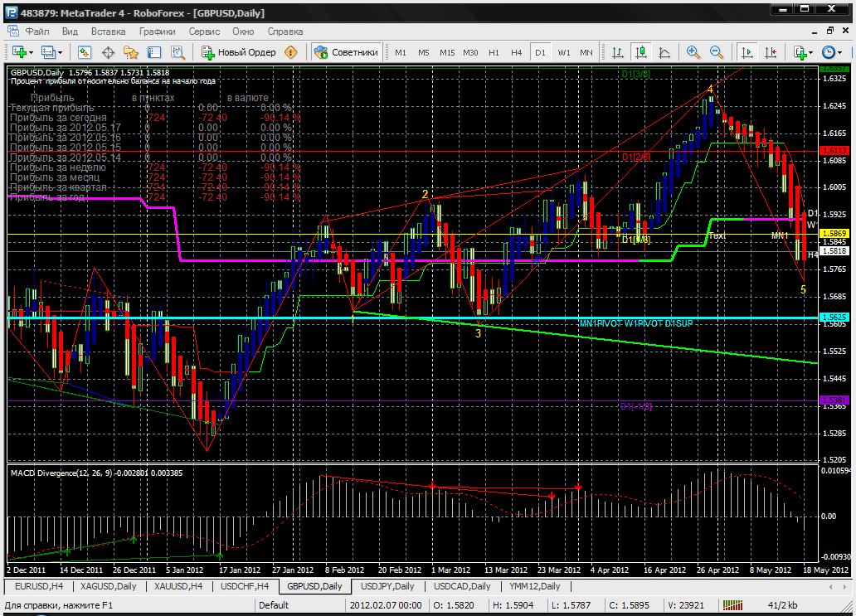Select the W1 timeframe
This screenshot has height=616, width=856.
[564, 52]
